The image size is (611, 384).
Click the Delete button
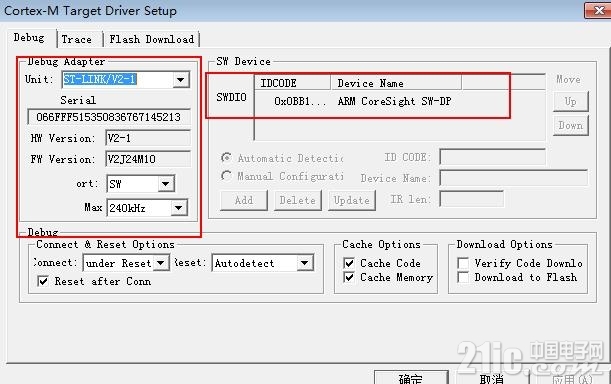(298, 200)
